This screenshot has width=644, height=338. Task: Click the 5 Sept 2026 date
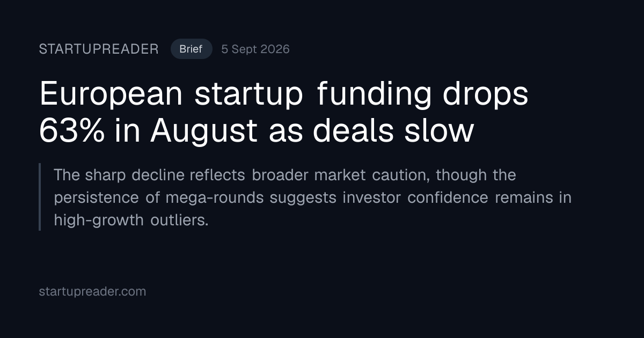[255, 49]
